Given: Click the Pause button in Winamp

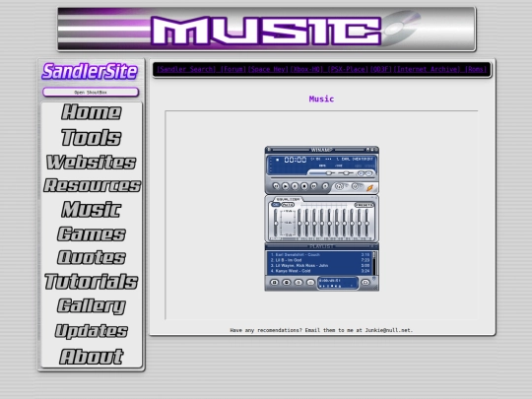Looking at the screenshot, I should 295,186.
